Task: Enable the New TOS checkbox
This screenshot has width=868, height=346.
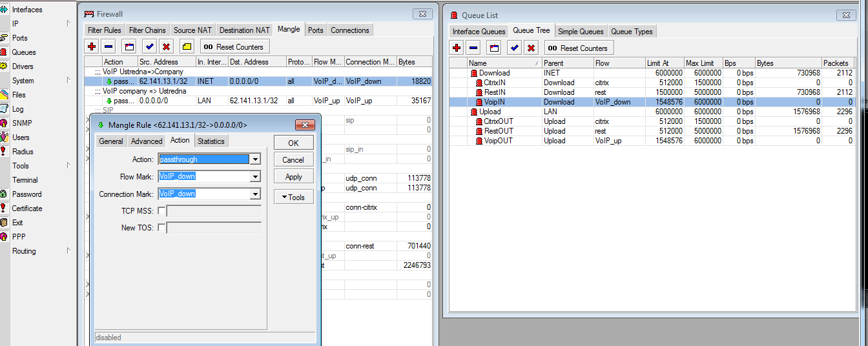Action: tap(161, 227)
